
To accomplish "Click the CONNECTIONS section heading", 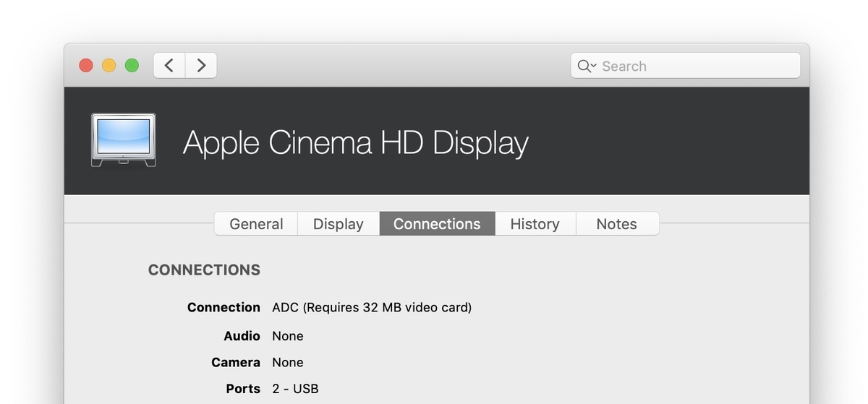I will [x=204, y=270].
